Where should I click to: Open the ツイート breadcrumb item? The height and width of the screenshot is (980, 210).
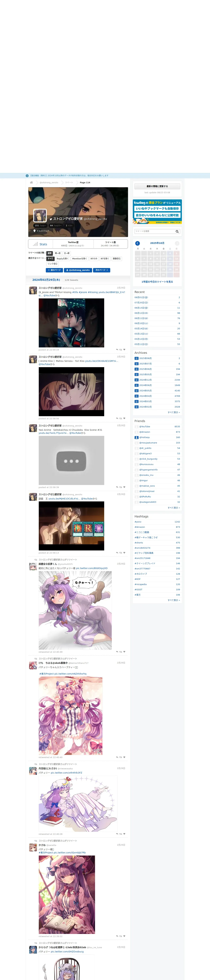[x=69, y=183]
